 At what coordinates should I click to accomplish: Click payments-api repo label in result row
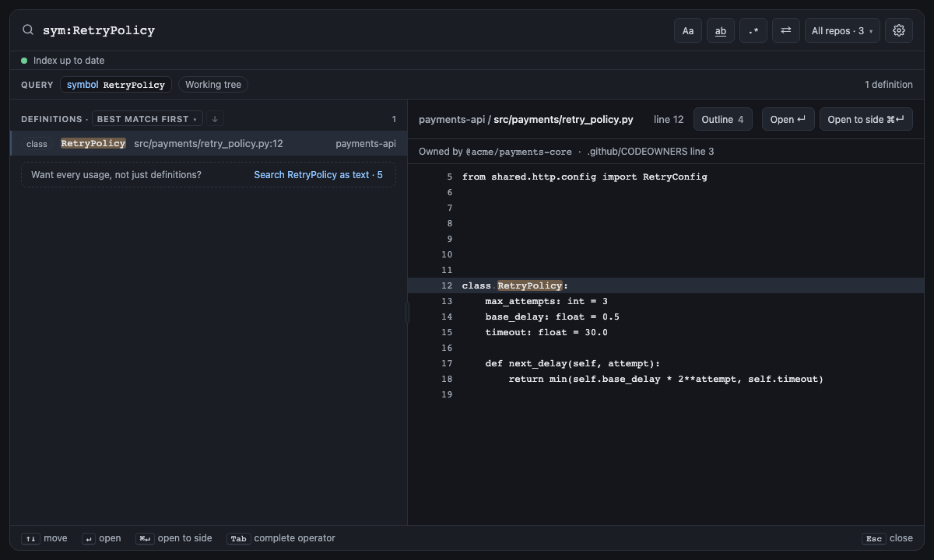(366, 144)
